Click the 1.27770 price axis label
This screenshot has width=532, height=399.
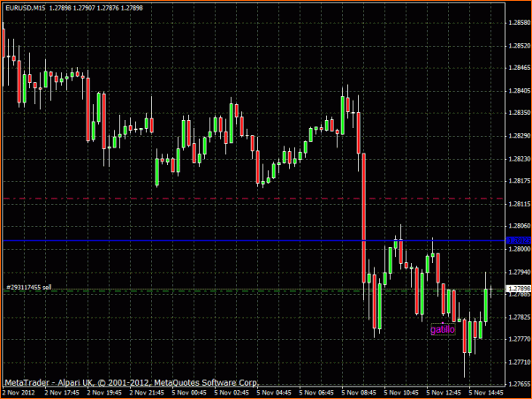(x=519, y=339)
